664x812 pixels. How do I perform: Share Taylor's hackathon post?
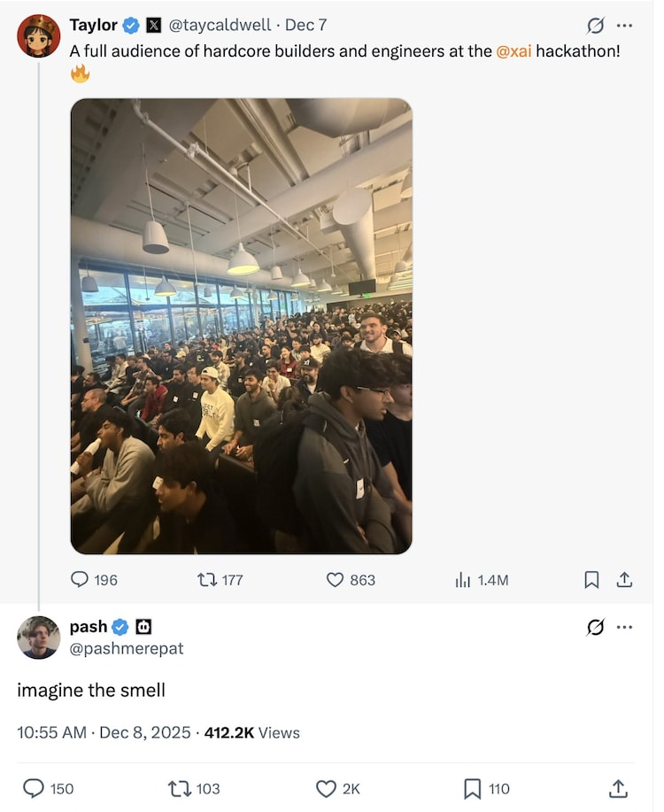coord(624,579)
